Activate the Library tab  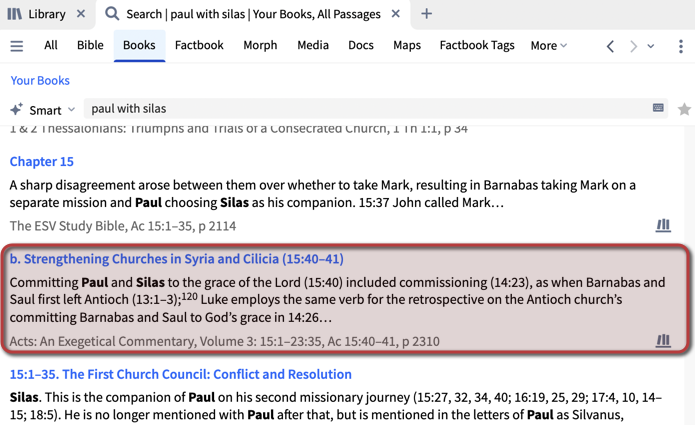coord(47,14)
